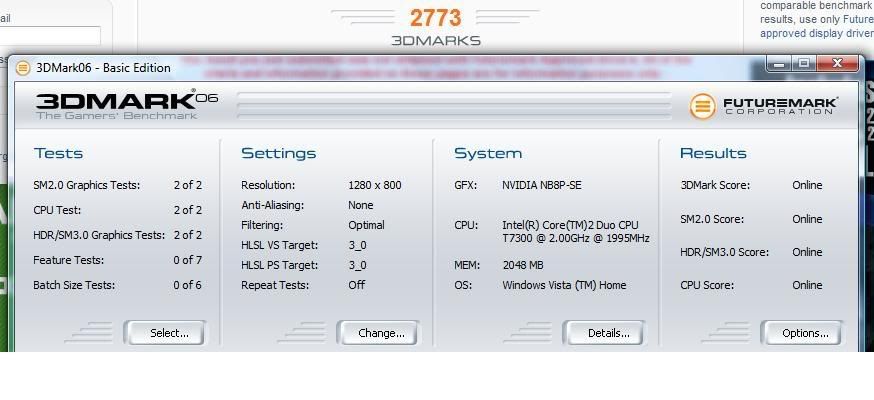Click the Filtering Optimal value
The image size is (874, 400).
(366, 226)
